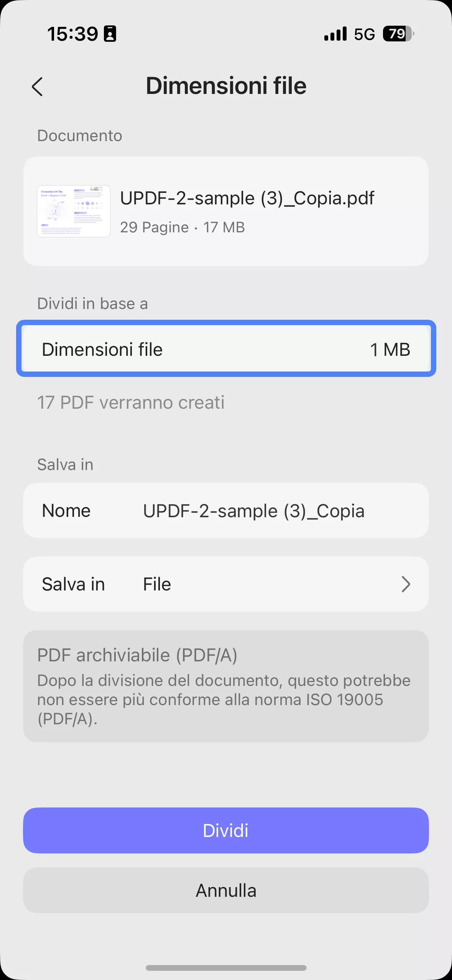
Task: Tap the Dividi button
Action: (226, 830)
